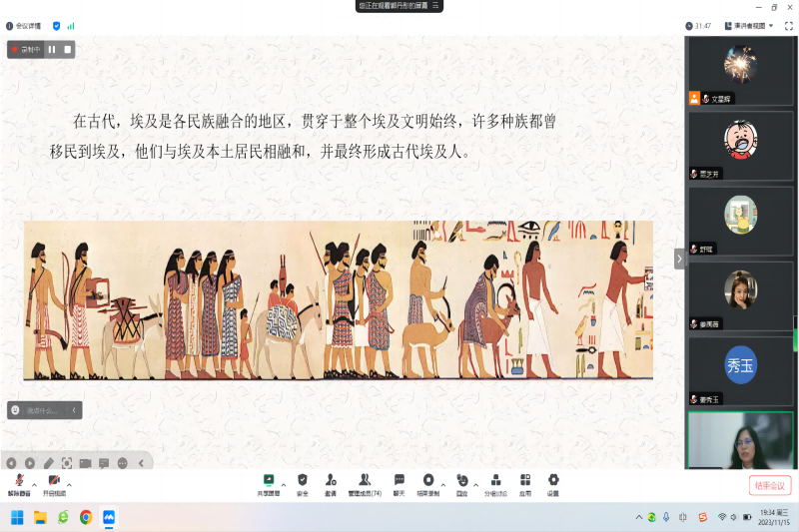The image size is (799, 532).
Task: Open File Explorer from taskbar
Action: click(x=40, y=518)
